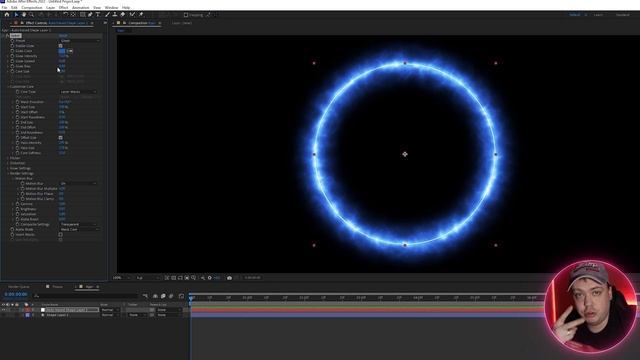Open the Alpha Mode dropdown
The height and width of the screenshot is (360, 640).
click(80, 229)
